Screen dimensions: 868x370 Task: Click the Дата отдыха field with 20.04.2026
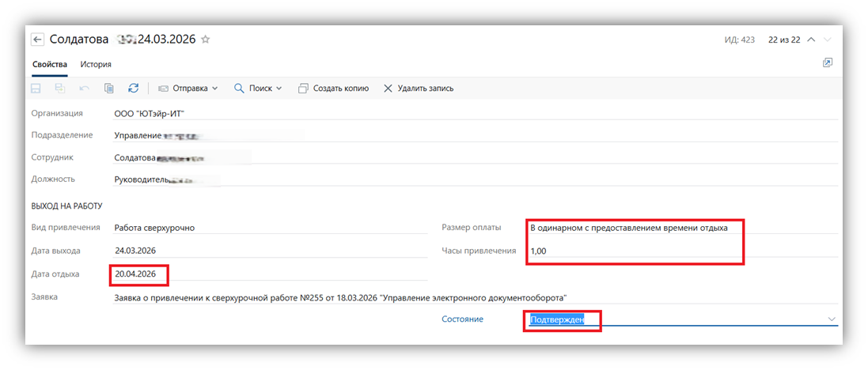tap(141, 274)
